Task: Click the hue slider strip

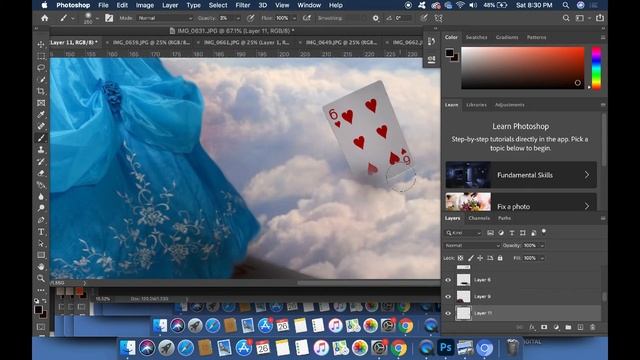Action: pos(596,68)
